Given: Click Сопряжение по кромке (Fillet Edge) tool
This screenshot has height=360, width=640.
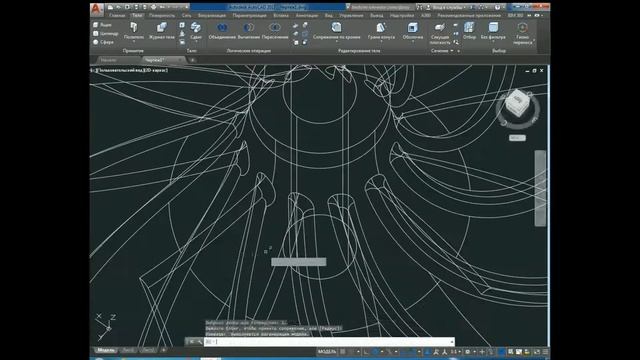Looking at the screenshot, I should 336,31.
